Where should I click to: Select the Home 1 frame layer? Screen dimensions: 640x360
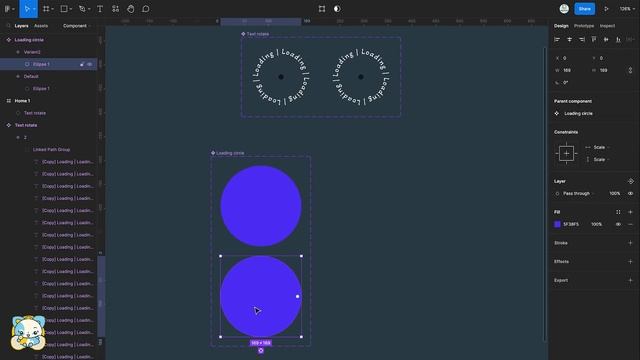(22, 101)
